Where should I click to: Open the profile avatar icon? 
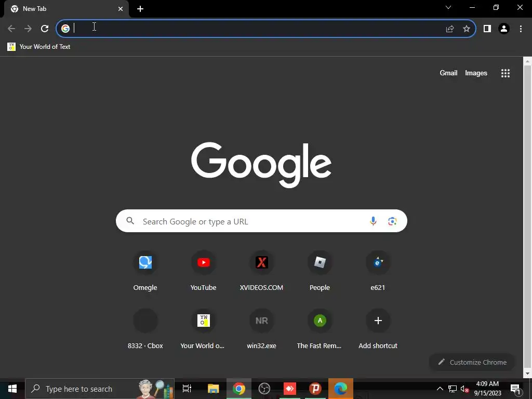504,29
